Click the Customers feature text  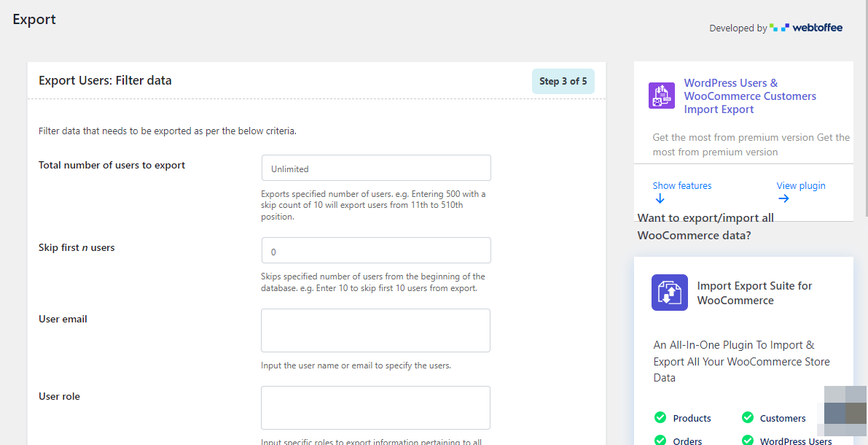783,419
